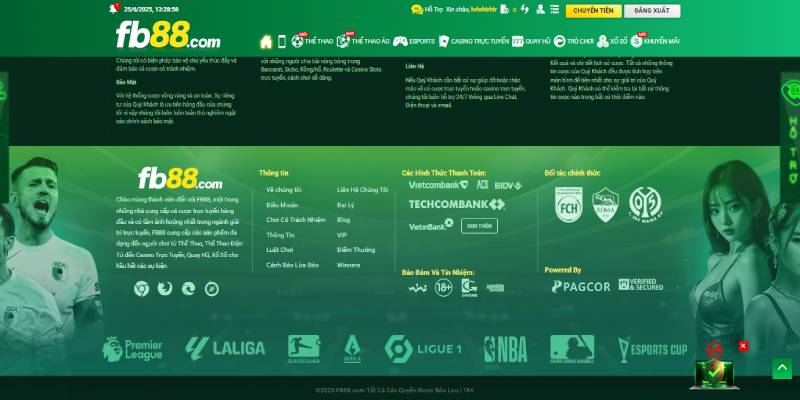Open the notification bell icon
The image size is (800, 400).
(114, 9)
